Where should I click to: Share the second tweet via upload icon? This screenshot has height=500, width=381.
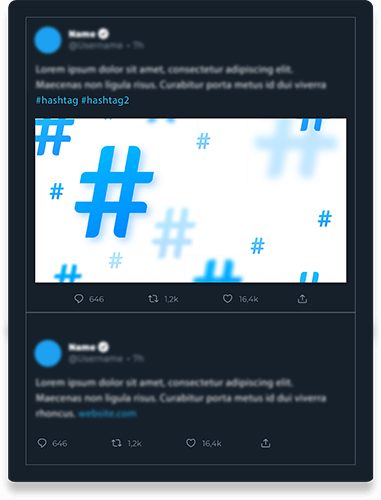click(x=265, y=443)
